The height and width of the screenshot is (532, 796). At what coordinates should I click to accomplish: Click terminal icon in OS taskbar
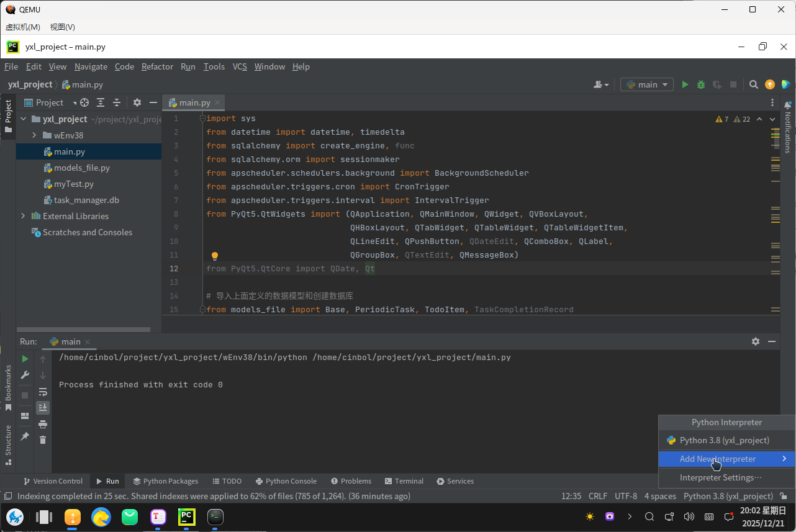coord(215,516)
